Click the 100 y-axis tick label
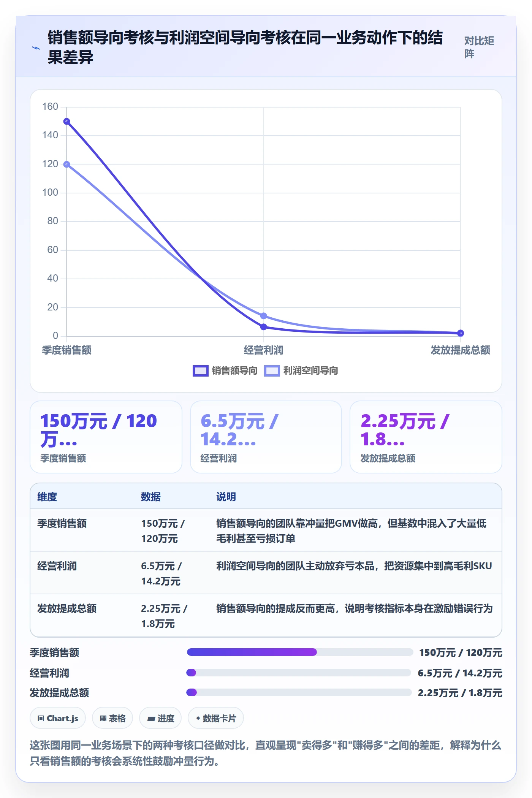Screen dimensions: 532x798 tap(50, 192)
